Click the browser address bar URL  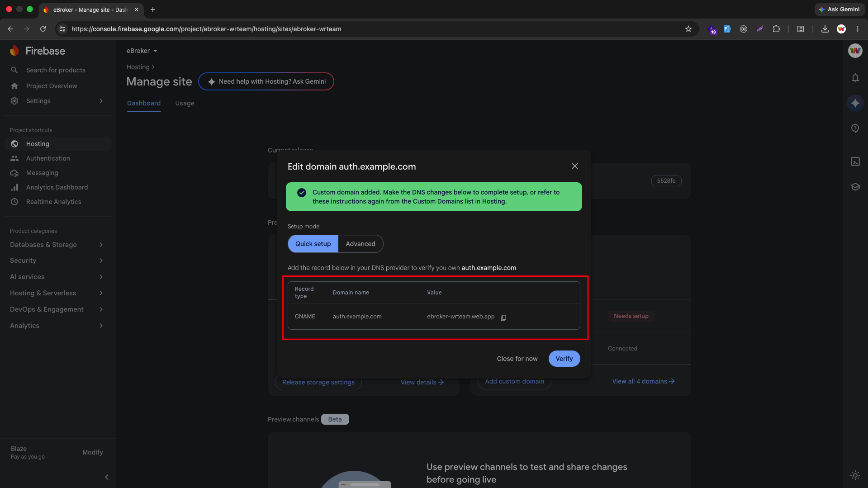[206, 29]
